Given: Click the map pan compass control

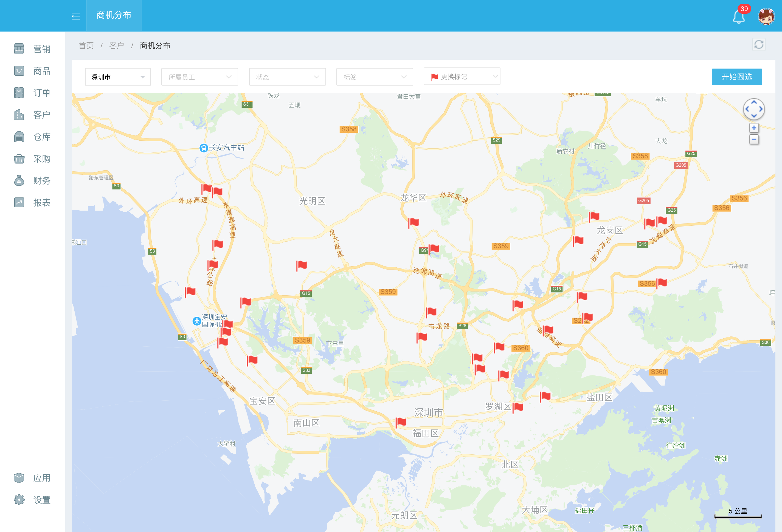Looking at the screenshot, I should [x=754, y=109].
